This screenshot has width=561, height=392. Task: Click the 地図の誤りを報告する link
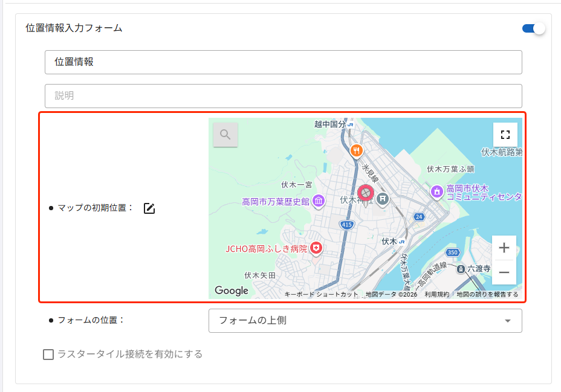pos(487,294)
